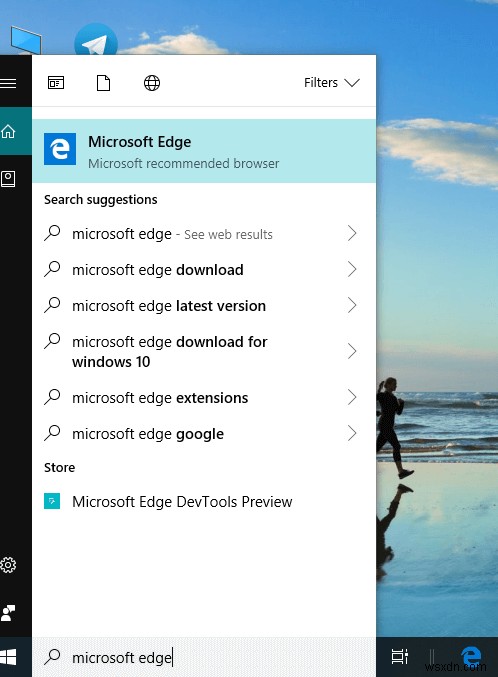Expand the arrow beside 'microsoft edge' web results
This screenshot has width=498, height=677.
352,234
